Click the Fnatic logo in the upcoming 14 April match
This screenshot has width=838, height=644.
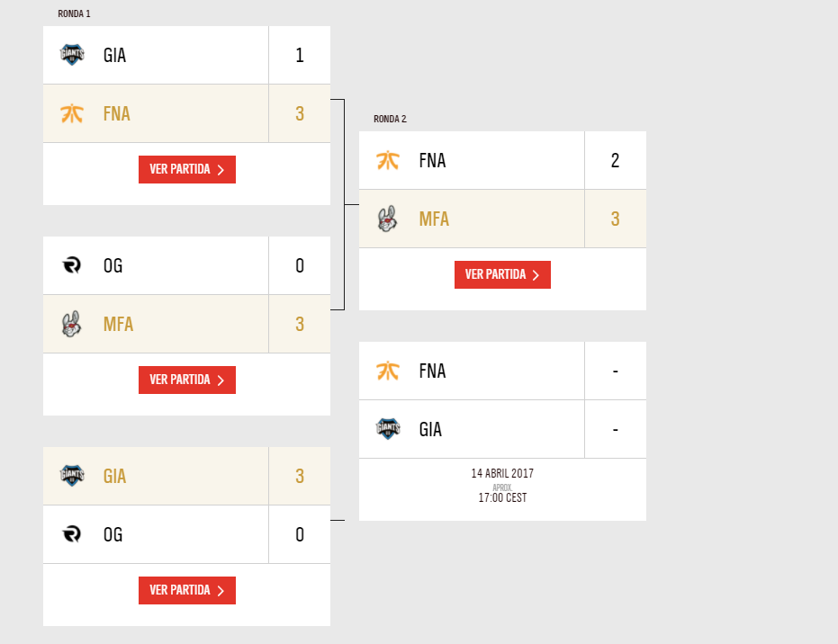[x=388, y=371]
